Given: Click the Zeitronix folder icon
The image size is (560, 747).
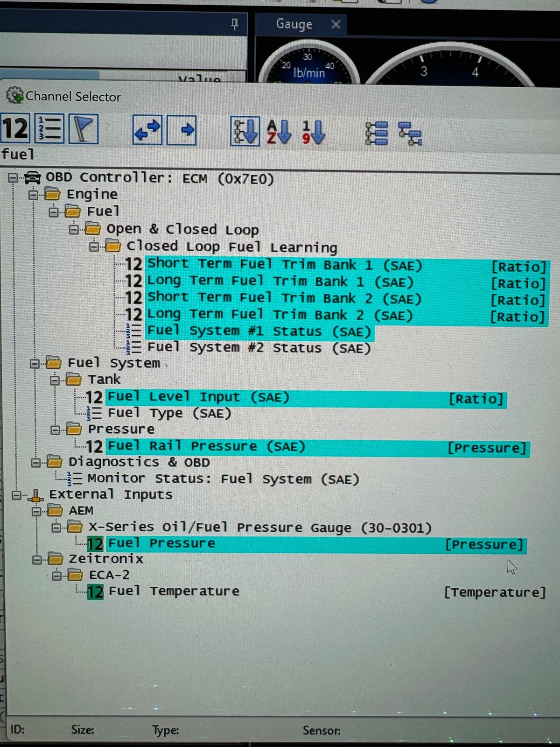Looking at the screenshot, I should point(55,558).
